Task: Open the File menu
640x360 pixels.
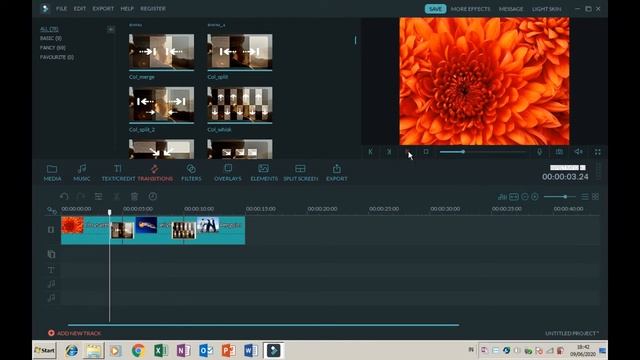Action: (x=61, y=9)
